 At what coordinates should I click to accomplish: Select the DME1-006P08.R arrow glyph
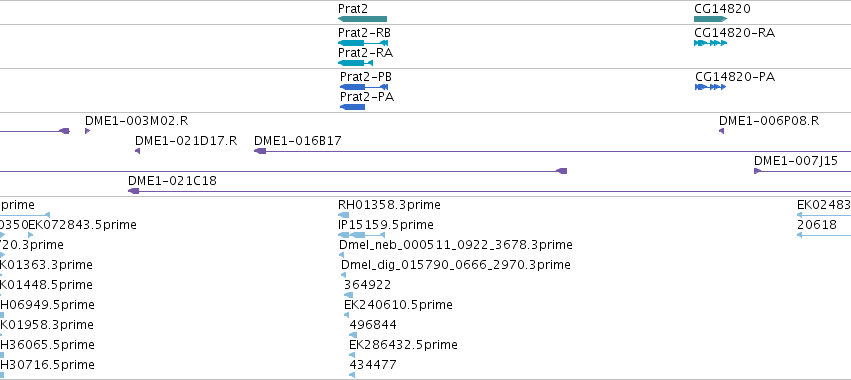[x=721, y=131]
